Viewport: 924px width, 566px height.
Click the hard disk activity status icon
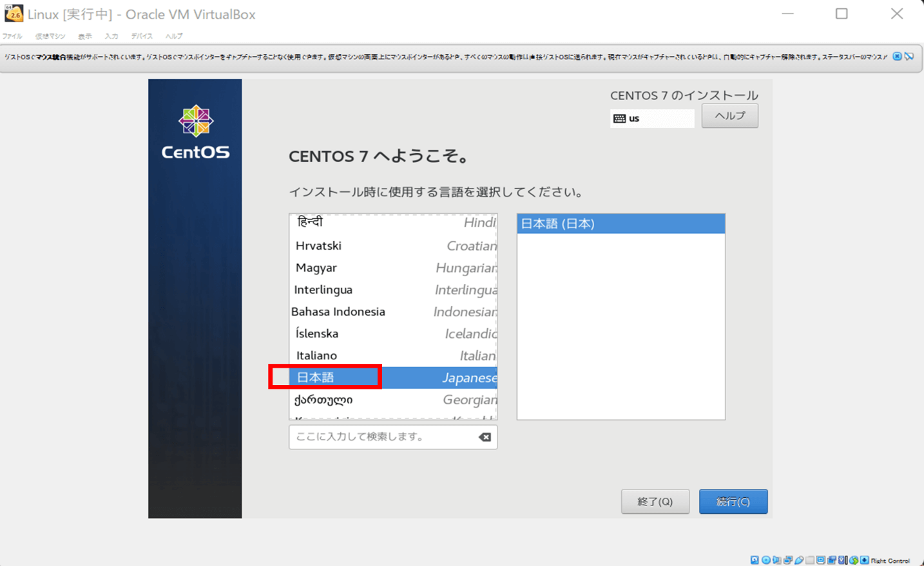pyautogui.click(x=755, y=560)
